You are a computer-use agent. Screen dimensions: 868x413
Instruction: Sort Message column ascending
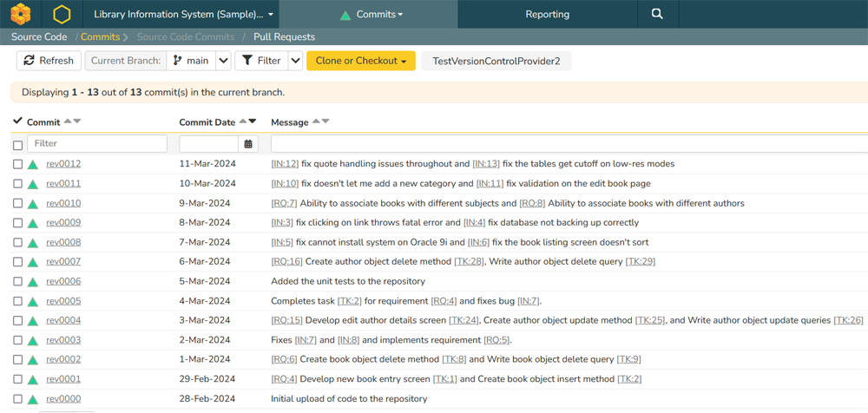click(x=315, y=121)
